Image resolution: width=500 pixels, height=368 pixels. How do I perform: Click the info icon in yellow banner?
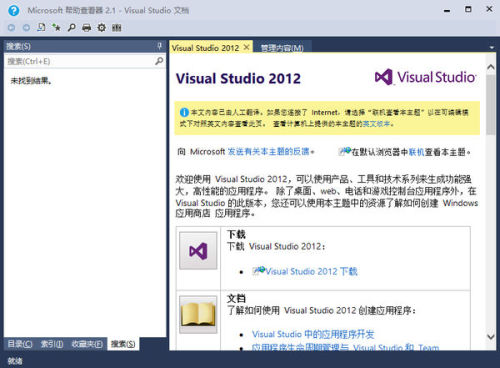[x=184, y=112]
